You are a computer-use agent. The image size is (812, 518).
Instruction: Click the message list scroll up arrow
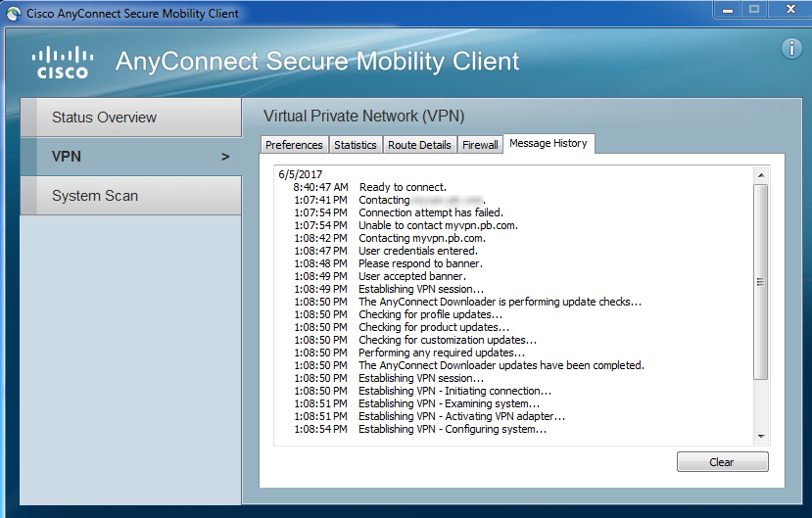(x=761, y=175)
